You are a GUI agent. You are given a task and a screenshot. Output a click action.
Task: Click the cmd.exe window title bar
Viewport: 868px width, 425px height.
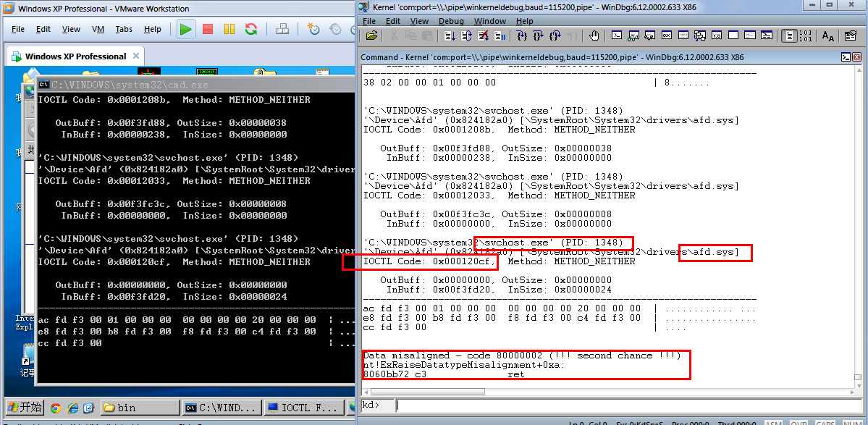click(195, 85)
